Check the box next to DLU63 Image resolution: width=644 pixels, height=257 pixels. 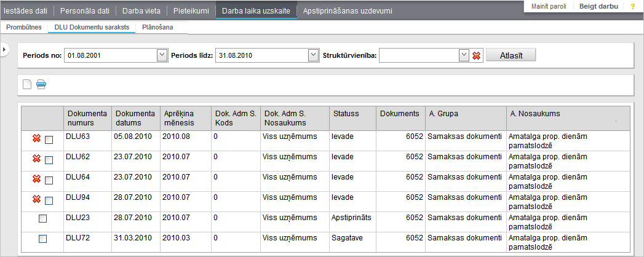[x=49, y=140]
